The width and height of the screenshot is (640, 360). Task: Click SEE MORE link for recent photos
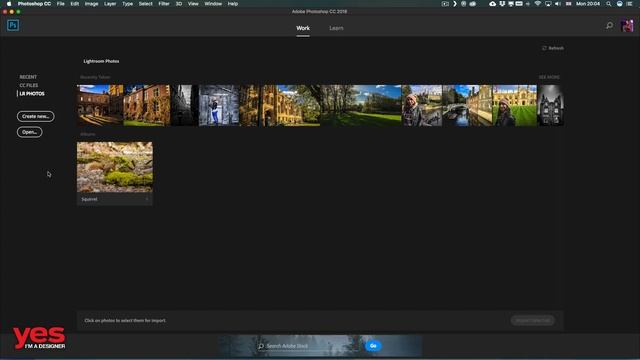click(x=549, y=77)
